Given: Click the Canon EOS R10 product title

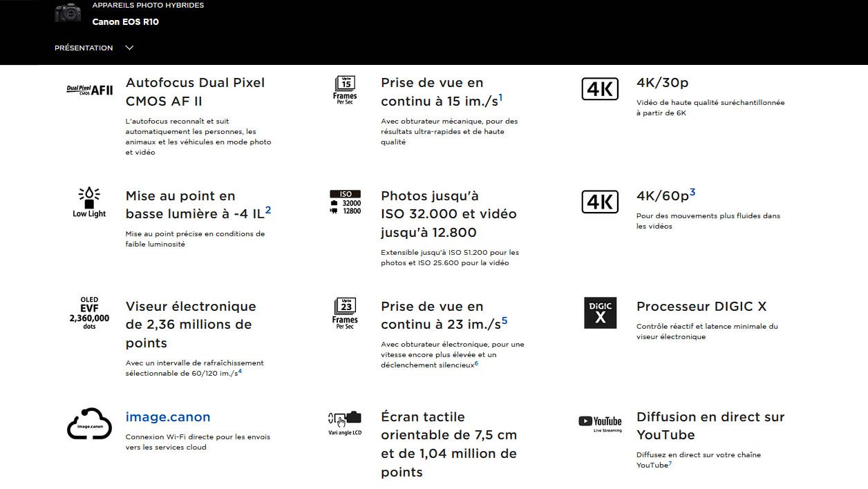Looking at the screenshot, I should pyautogui.click(x=126, y=22).
